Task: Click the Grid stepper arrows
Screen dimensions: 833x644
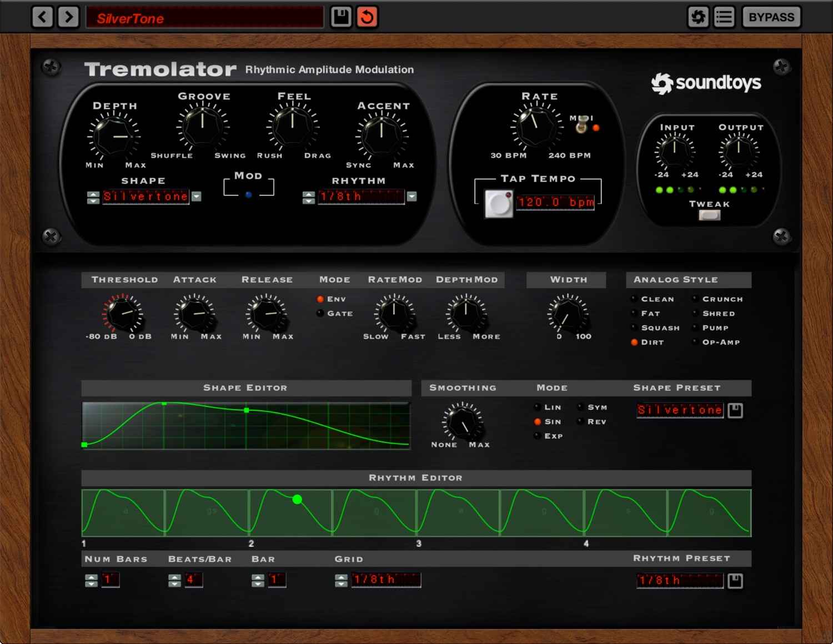Action: (x=341, y=581)
